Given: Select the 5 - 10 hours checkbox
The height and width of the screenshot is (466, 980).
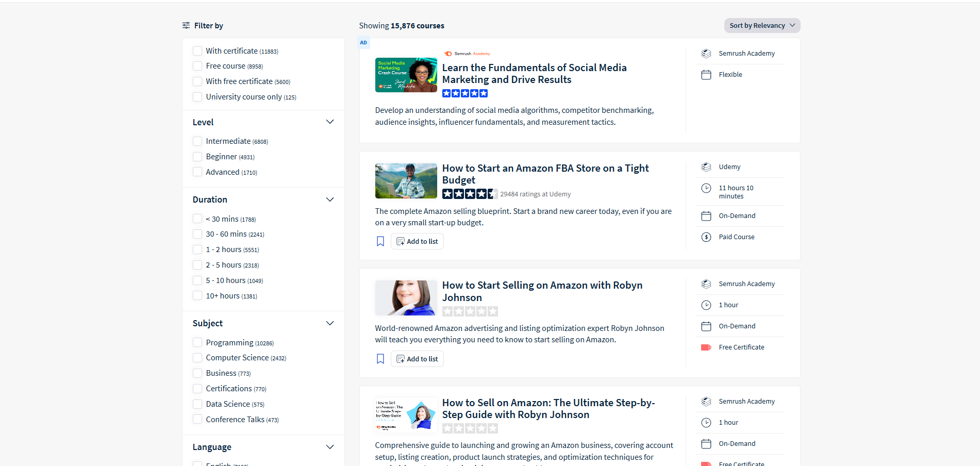Looking at the screenshot, I should point(197,280).
